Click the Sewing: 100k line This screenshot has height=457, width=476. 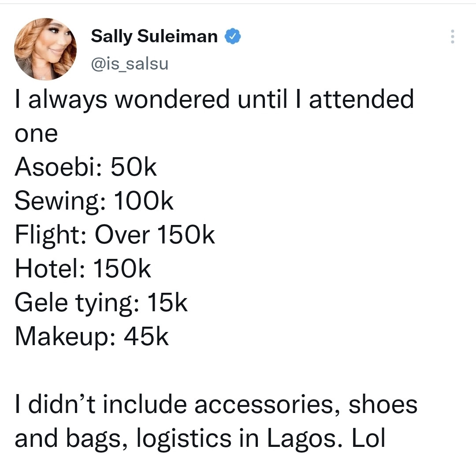[94, 201]
